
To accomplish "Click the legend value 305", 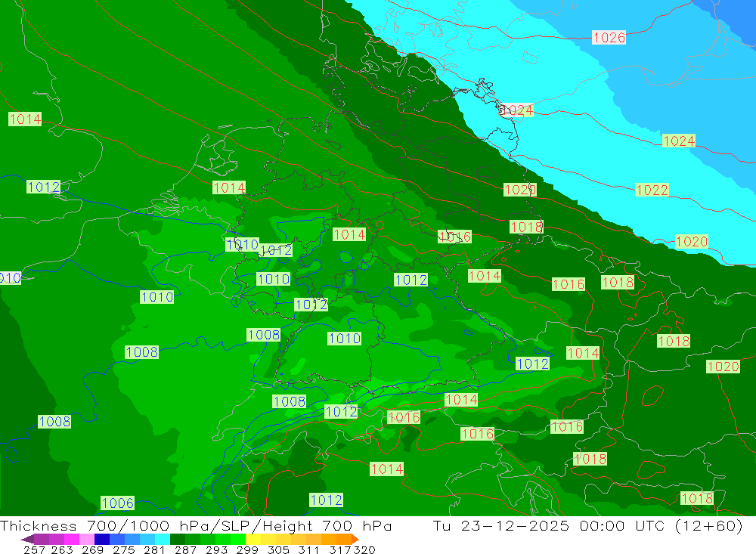I will tap(278, 549).
